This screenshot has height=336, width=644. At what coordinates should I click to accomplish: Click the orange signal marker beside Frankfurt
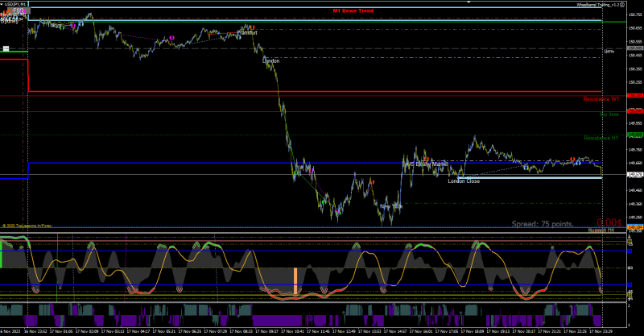[x=252, y=27]
